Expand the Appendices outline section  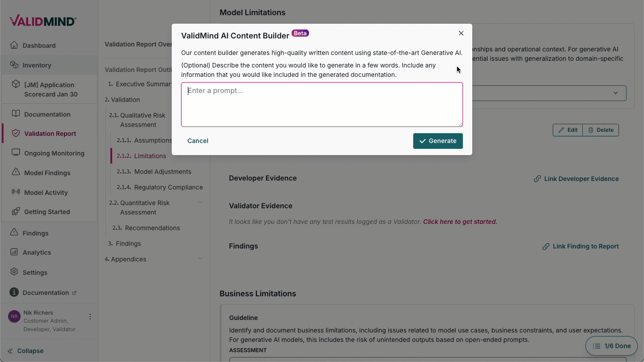(200, 259)
